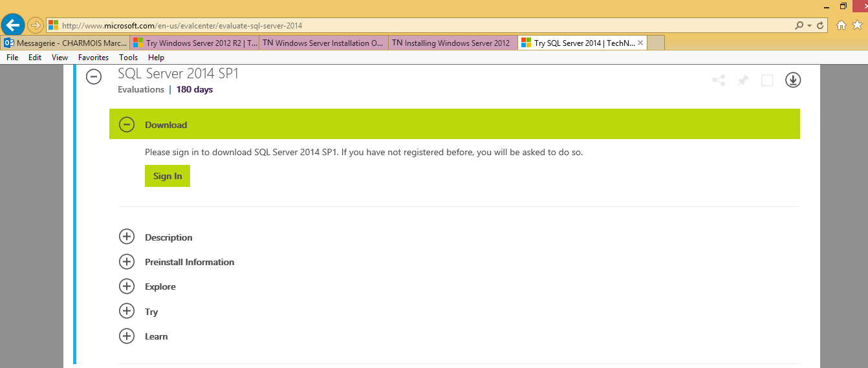Go back with the browser Back arrow
868x368 pixels.
[x=13, y=25]
